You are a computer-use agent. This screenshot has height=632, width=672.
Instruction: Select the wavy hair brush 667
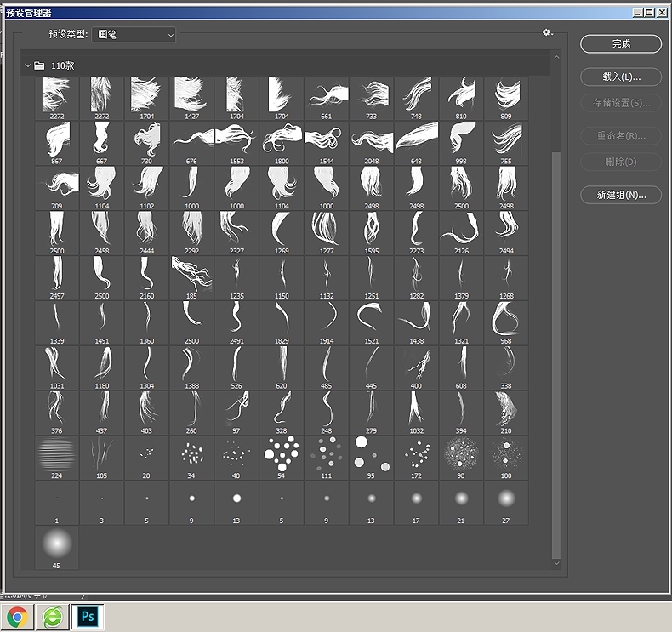coord(101,143)
